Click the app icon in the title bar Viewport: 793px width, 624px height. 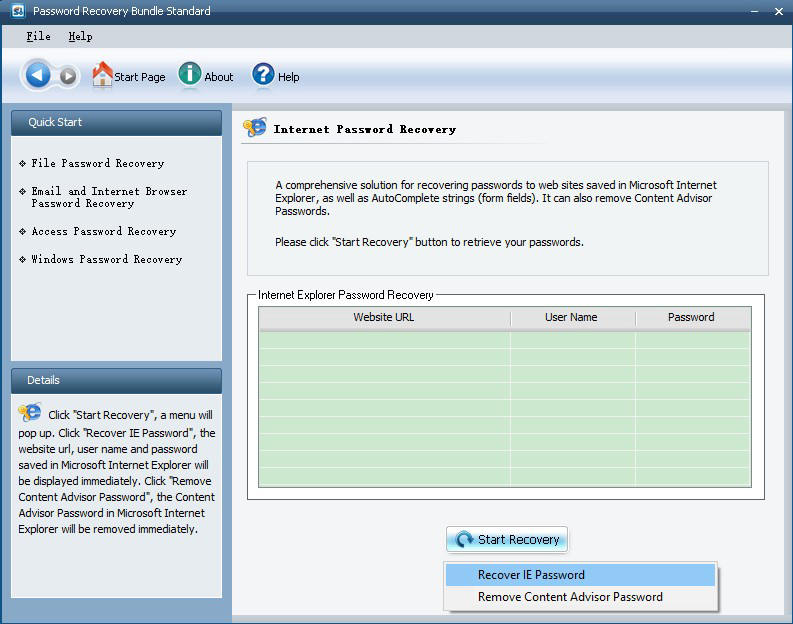click(x=18, y=11)
